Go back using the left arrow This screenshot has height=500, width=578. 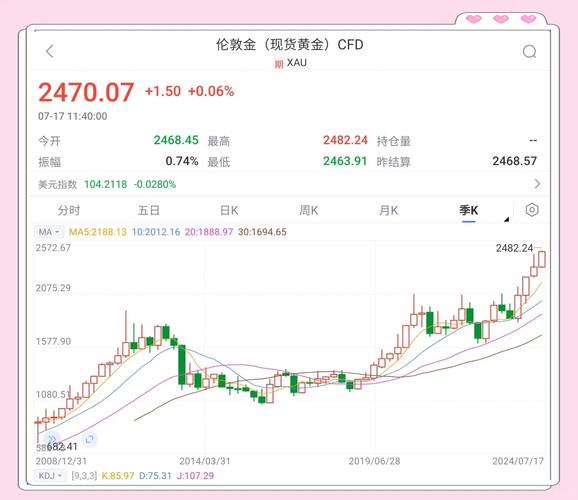50,51
